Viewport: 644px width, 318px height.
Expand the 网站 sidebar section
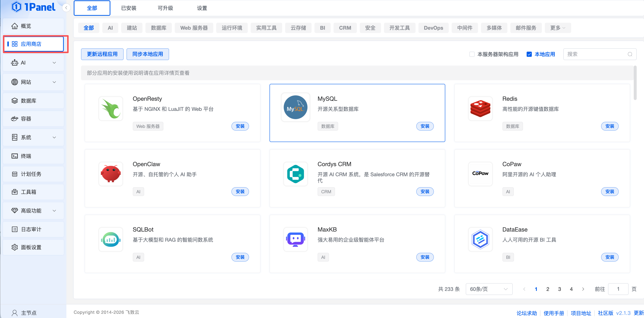(x=33, y=82)
